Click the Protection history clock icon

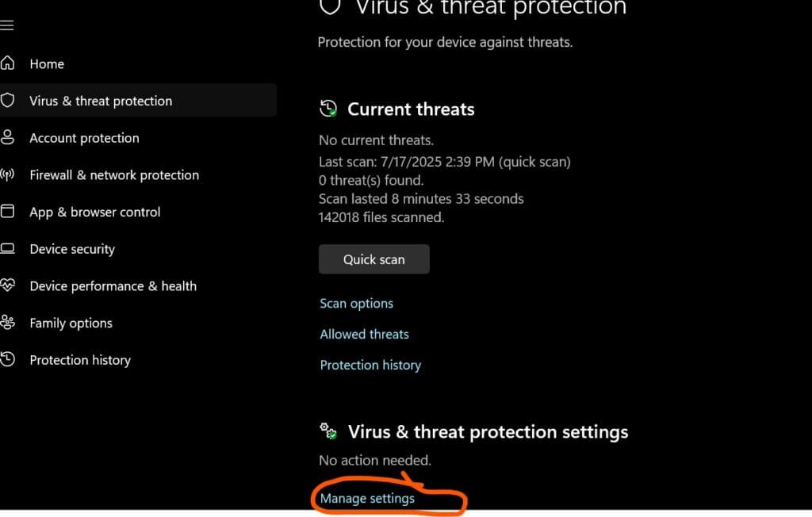[x=7, y=359]
